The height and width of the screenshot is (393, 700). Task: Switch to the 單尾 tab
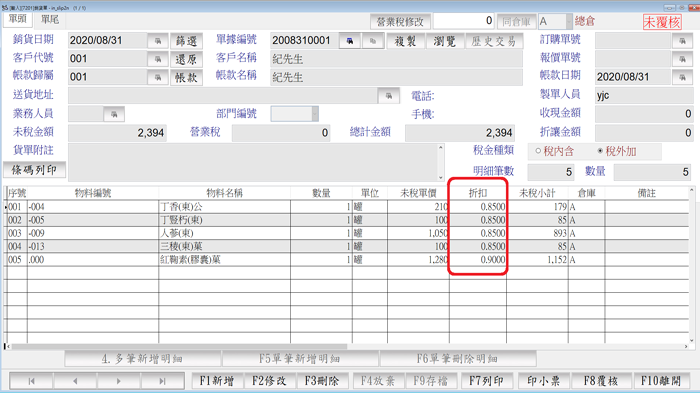pos(50,20)
